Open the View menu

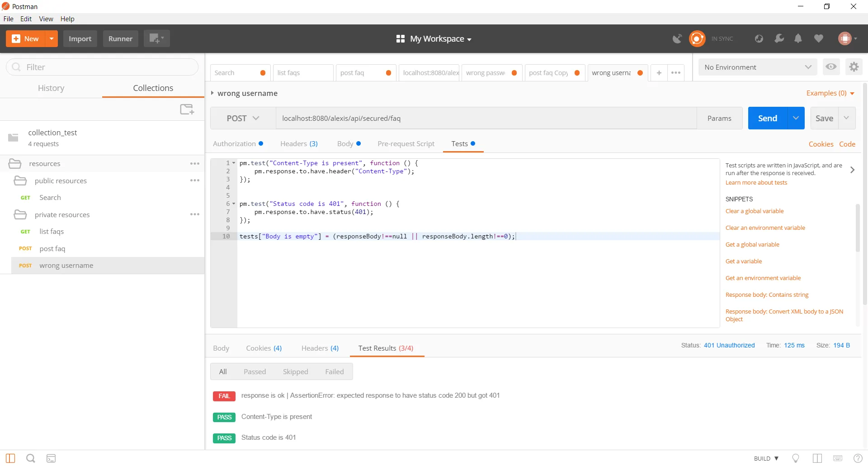[46, 19]
